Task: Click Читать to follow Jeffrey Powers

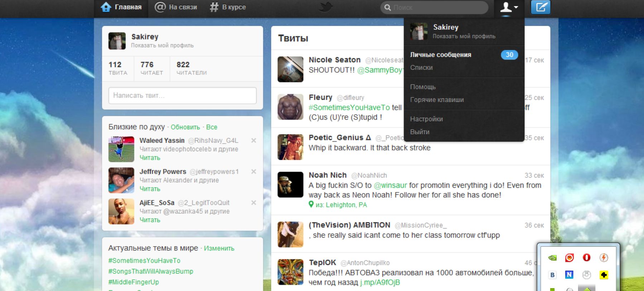Action: (x=150, y=189)
